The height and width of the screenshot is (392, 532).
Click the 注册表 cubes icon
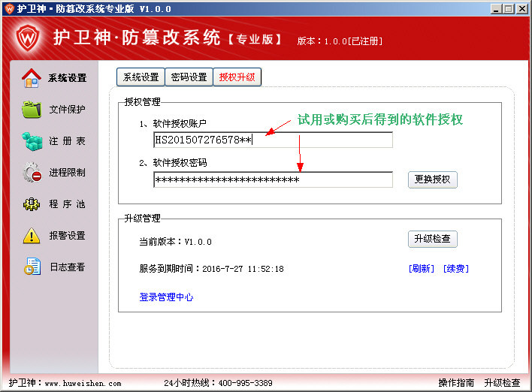[32, 141]
